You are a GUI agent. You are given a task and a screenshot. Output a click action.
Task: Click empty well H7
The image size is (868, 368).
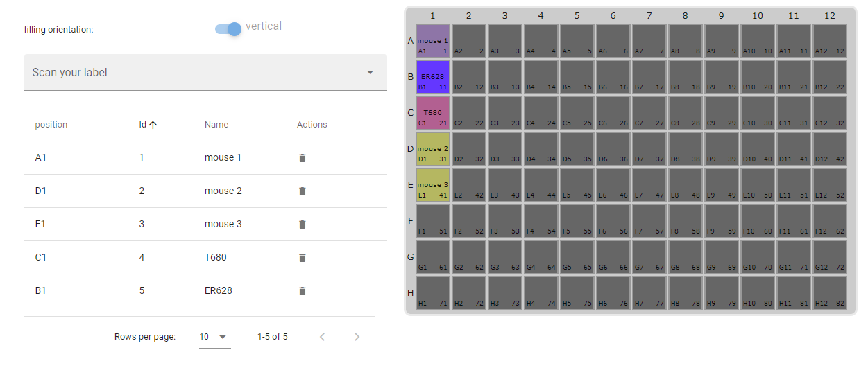649,292
